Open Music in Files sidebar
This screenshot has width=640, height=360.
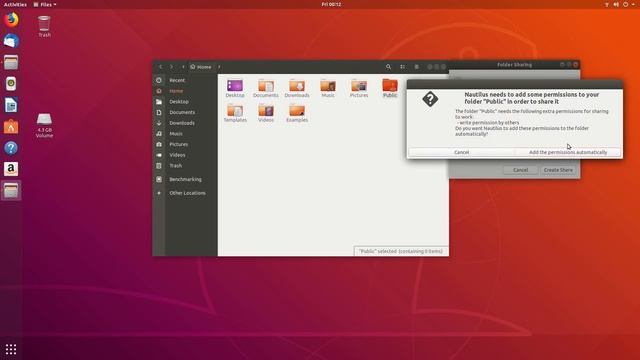tap(185, 133)
